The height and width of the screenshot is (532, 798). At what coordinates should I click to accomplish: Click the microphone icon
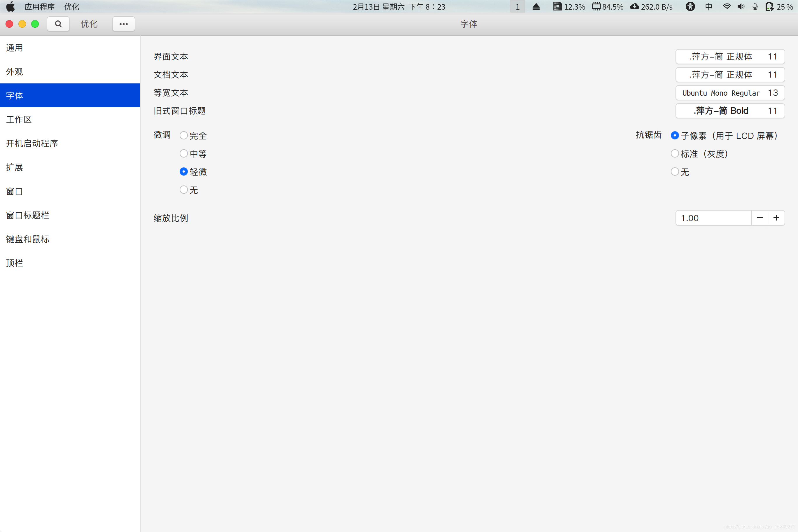click(755, 7)
